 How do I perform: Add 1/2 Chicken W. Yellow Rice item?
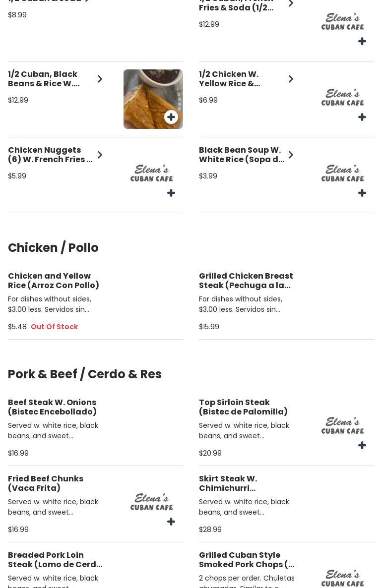point(362,117)
